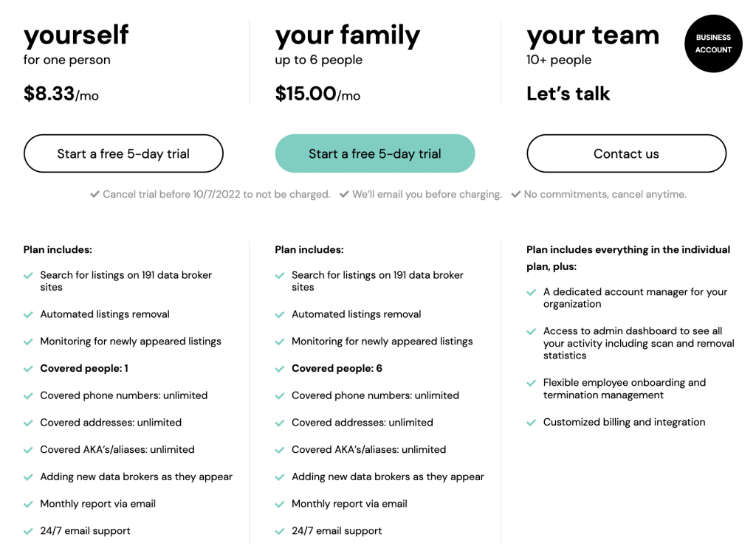
Task: Click checkmark beside We'll email you before charging
Action: (344, 194)
